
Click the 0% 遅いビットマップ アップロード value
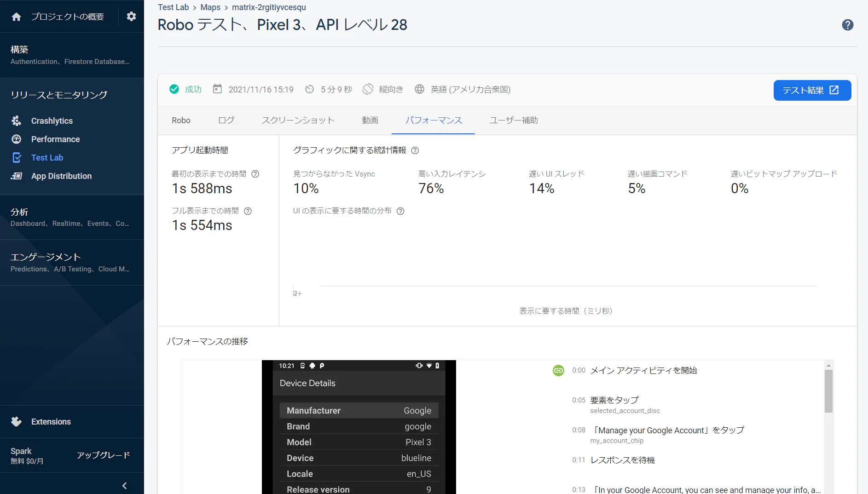740,189
